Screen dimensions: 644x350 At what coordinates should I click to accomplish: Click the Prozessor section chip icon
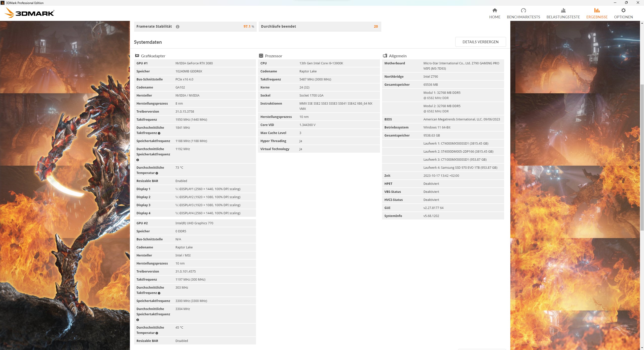pyautogui.click(x=261, y=56)
